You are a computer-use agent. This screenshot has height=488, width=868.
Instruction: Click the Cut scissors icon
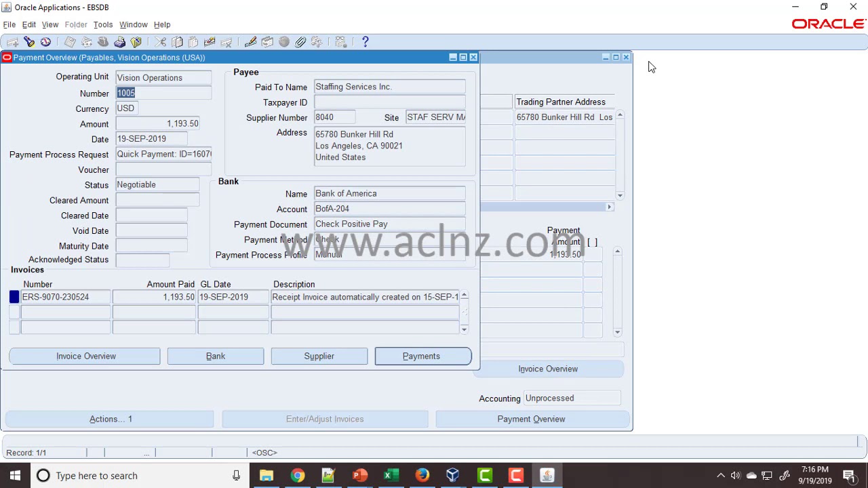tap(161, 42)
